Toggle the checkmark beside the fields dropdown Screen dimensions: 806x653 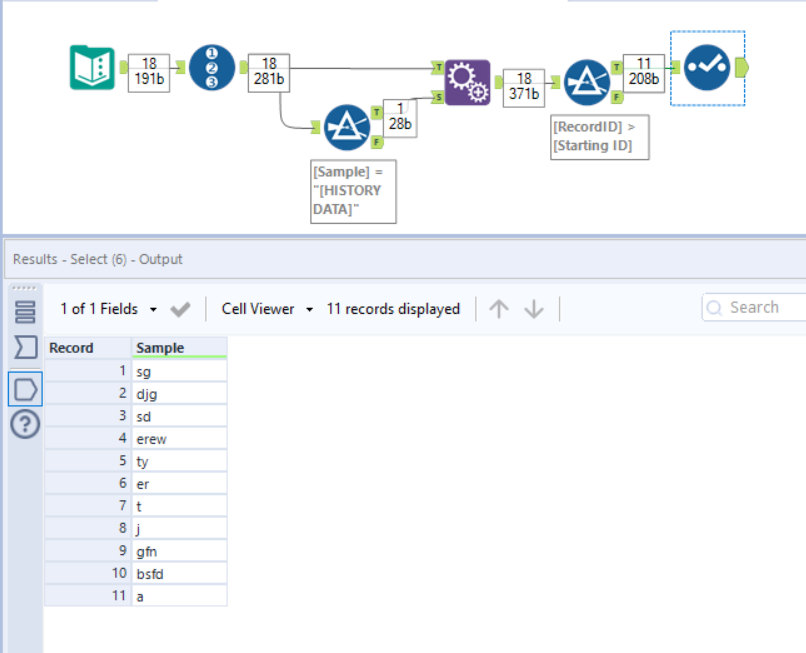pyautogui.click(x=180, y=308)
